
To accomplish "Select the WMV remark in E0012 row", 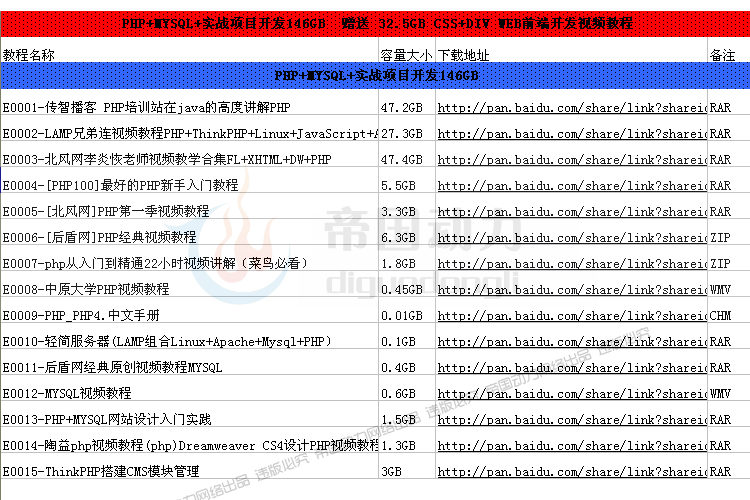I will tap(729, 389).
